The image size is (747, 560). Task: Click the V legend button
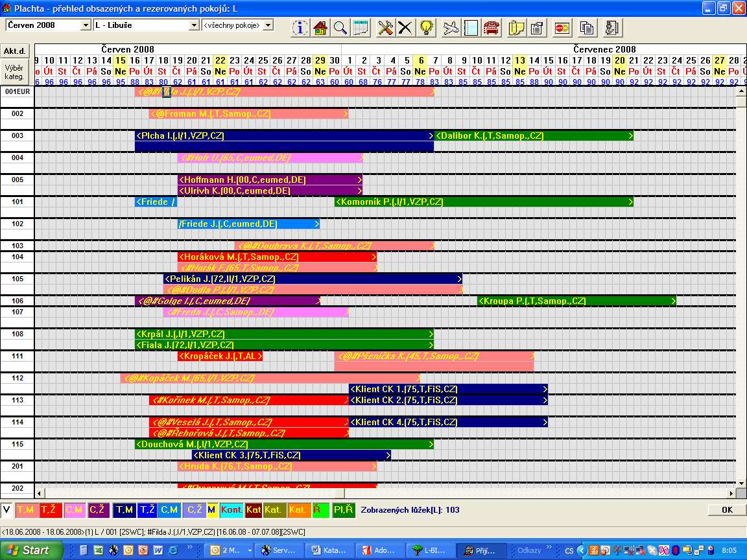coord(6,510)
